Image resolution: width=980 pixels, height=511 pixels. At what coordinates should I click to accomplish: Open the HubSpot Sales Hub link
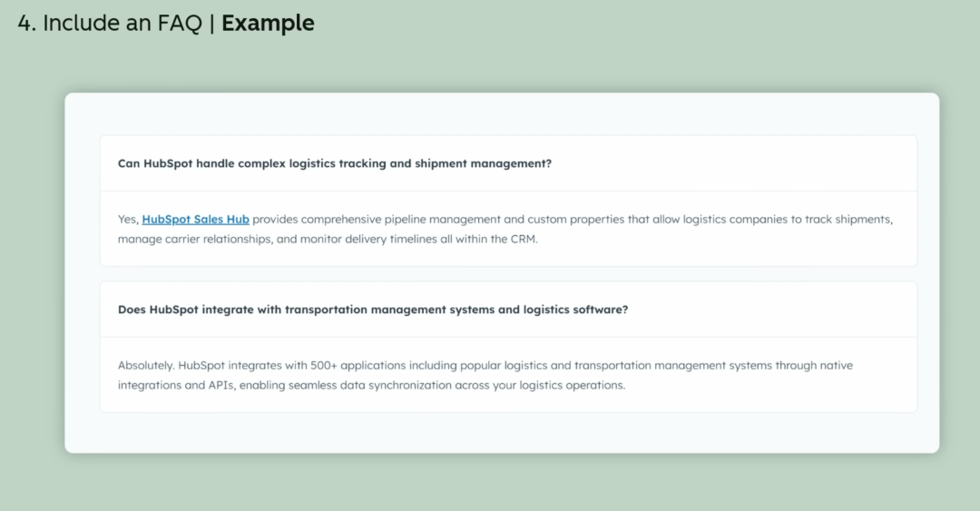pos(195,219)
